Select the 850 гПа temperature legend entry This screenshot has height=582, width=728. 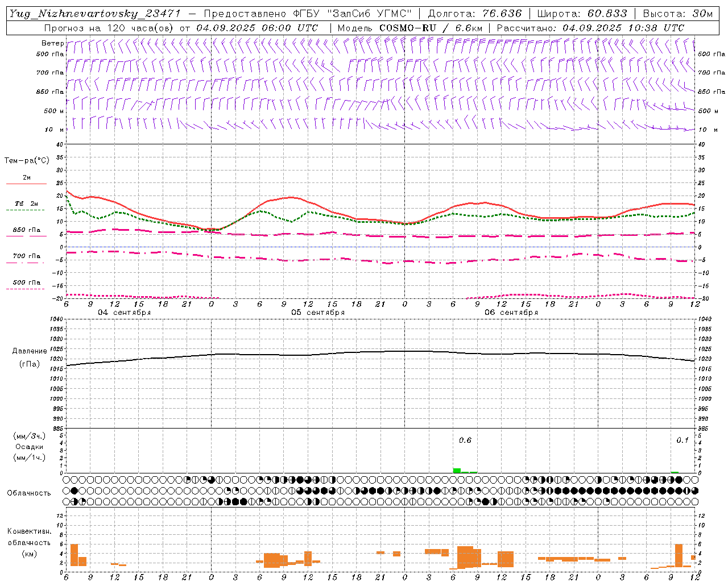pyautogui.click(x=26, y=233)
